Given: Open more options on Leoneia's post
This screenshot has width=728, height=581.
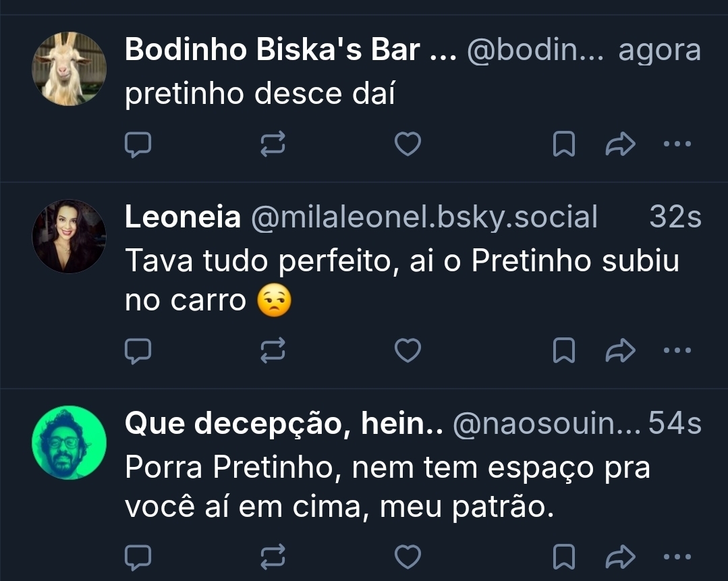Looking at the screenshot, I should (677, 350).
